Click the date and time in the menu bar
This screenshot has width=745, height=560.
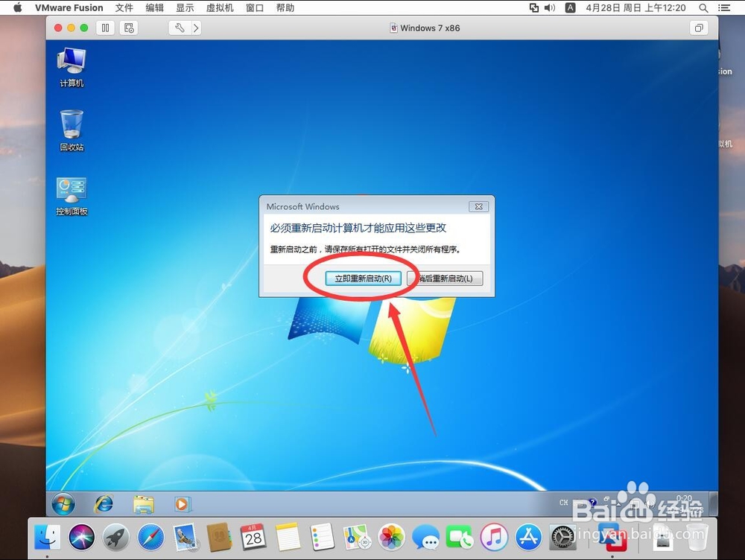637,7
